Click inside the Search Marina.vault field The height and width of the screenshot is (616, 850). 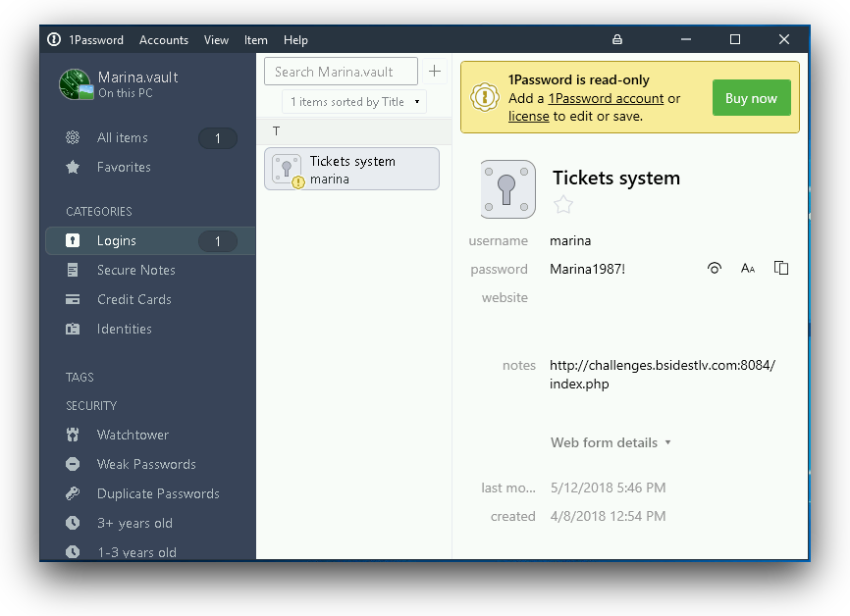tap(340, 71)
